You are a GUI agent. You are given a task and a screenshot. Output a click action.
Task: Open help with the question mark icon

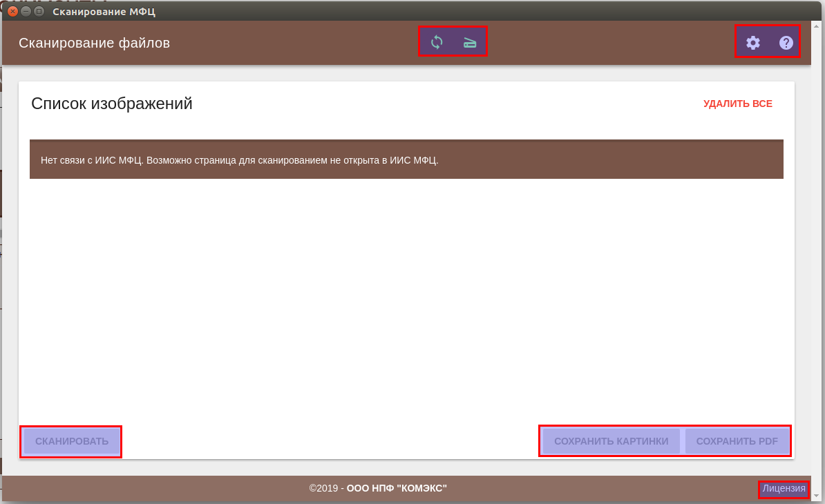point(786,43)
